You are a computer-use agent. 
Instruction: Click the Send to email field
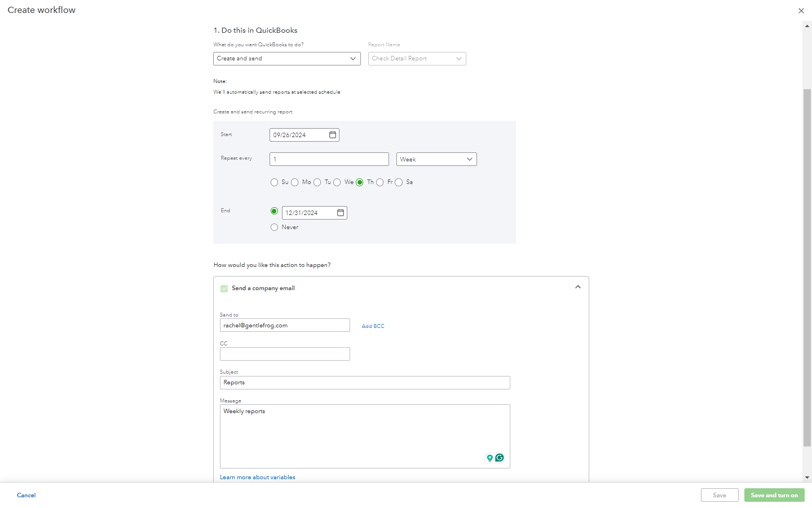point(285,325)
